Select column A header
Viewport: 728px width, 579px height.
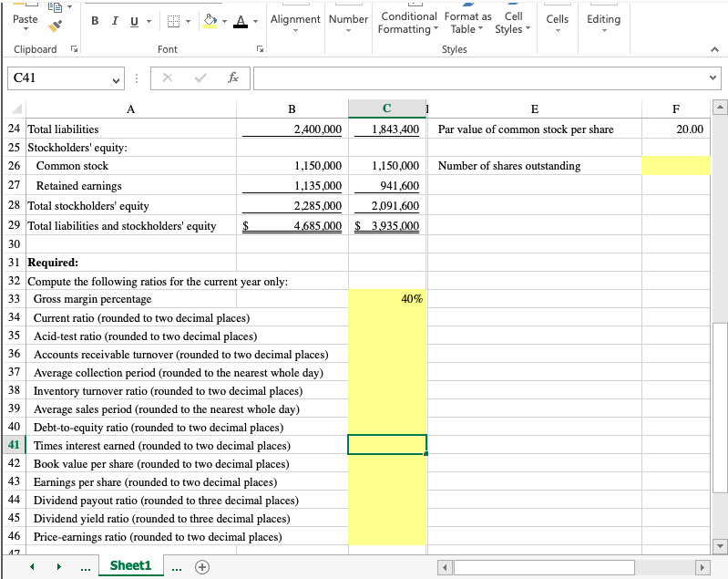[x=131, y=109]
